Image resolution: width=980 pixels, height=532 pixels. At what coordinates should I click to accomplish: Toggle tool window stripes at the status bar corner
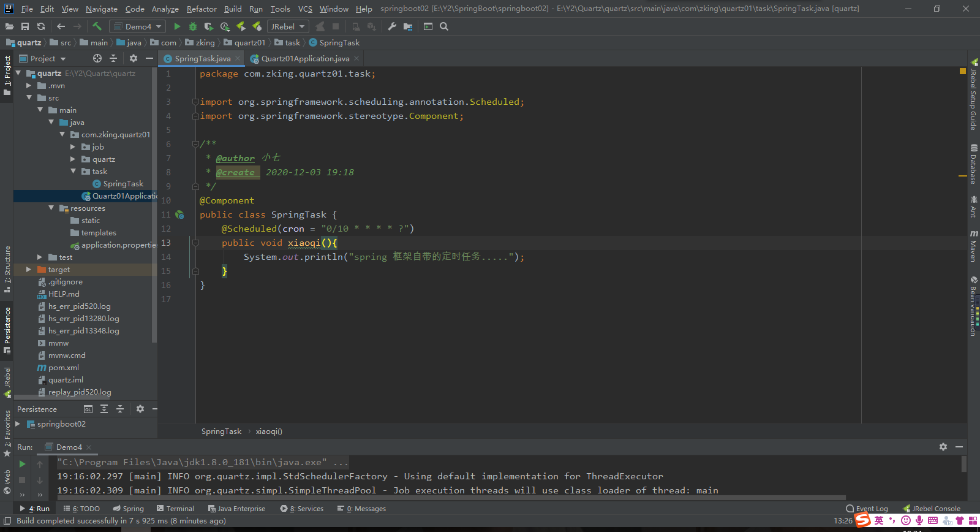point(7,521)
